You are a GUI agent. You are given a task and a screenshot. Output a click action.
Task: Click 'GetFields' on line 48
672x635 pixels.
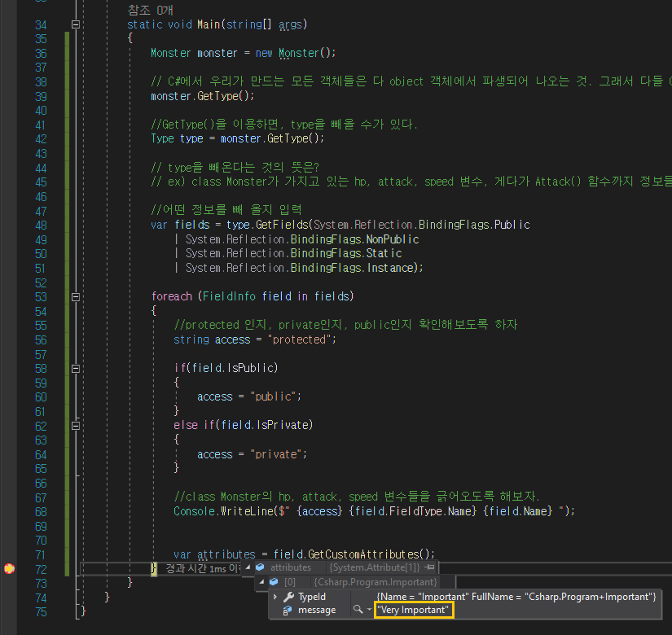(282, 225)
